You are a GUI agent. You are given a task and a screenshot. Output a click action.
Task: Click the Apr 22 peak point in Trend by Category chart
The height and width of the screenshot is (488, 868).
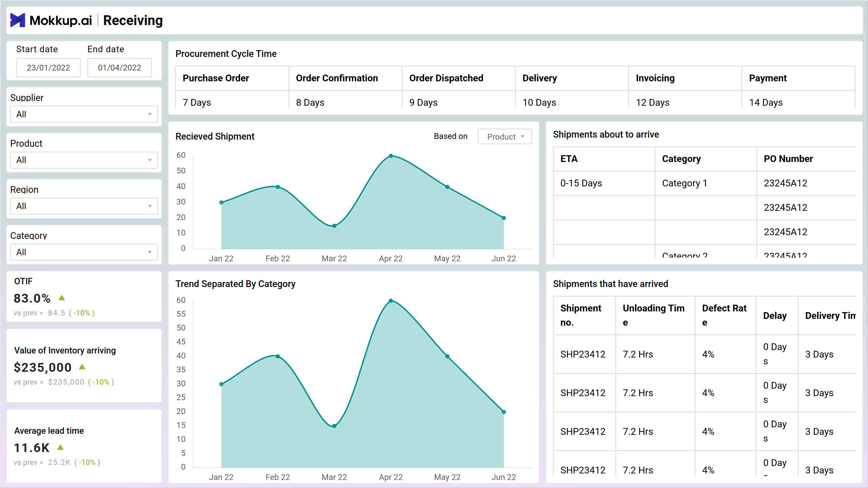[x=391, y=301]
